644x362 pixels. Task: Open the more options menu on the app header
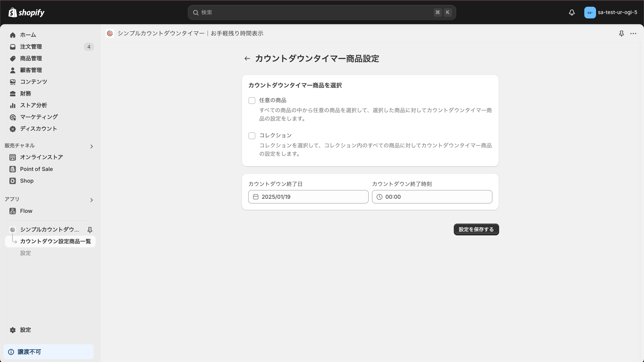coord(634,34)
